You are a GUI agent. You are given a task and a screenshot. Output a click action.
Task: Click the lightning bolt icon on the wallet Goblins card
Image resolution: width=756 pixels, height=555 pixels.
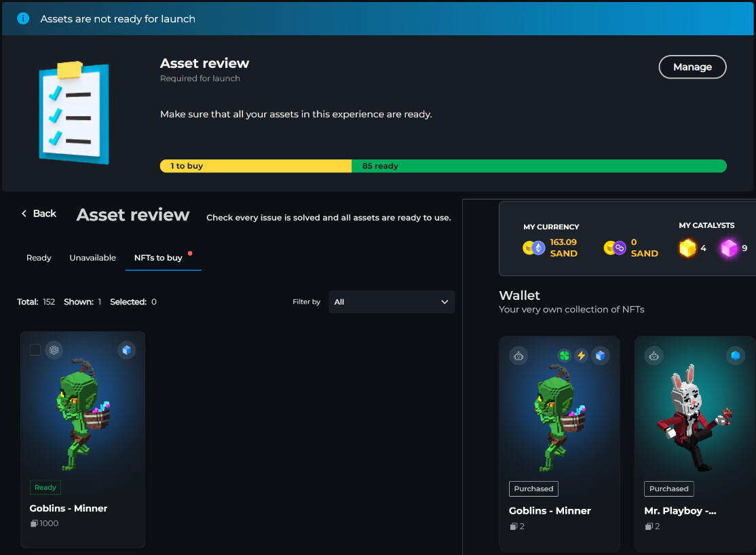tap(582, 356)
